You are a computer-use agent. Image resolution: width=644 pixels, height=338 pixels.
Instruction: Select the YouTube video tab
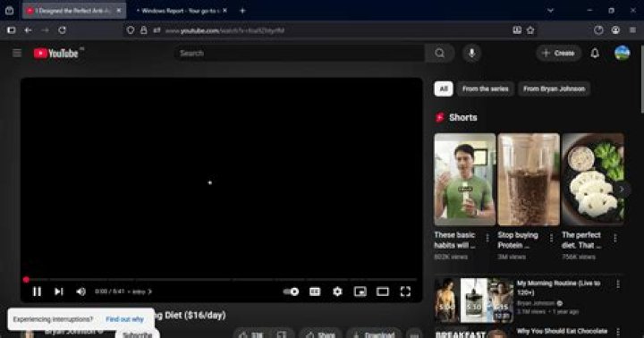(x=74, y=11)
